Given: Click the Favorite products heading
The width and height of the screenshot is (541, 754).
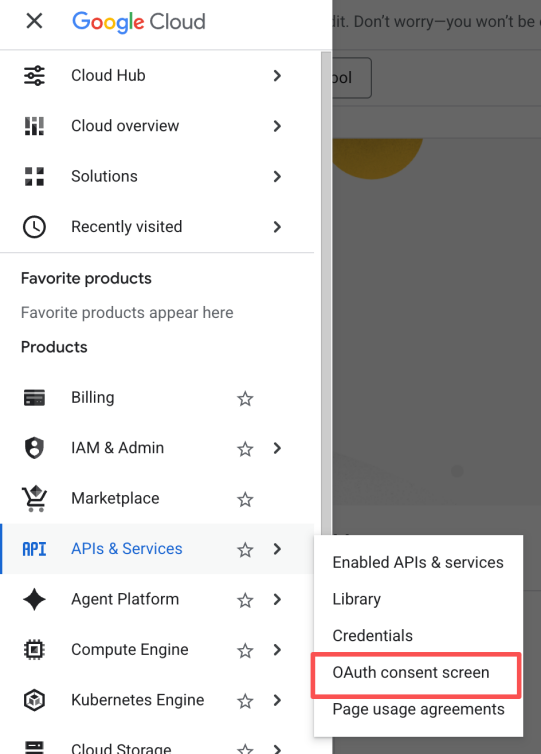Looking at the screenshot, I should (86, 278).
